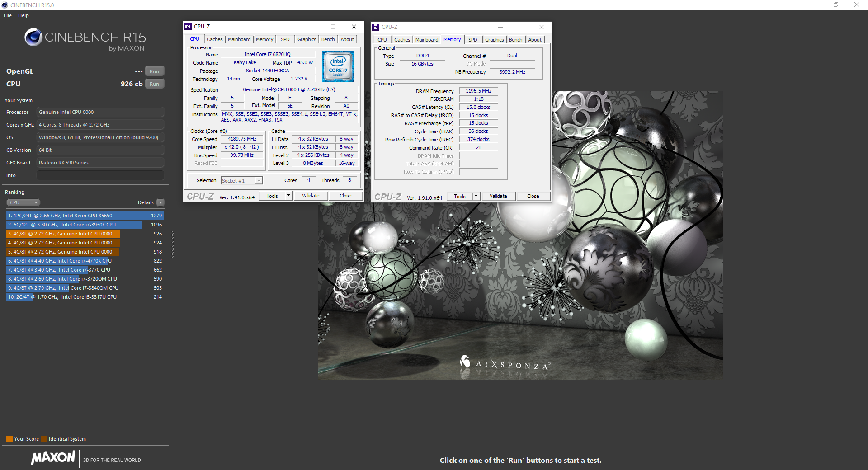Image resolution: width=868 pixels, height=470 pixels.
Task: Select ranking row Intel Core i5-3317U CPU
Action: pos(85,297)
